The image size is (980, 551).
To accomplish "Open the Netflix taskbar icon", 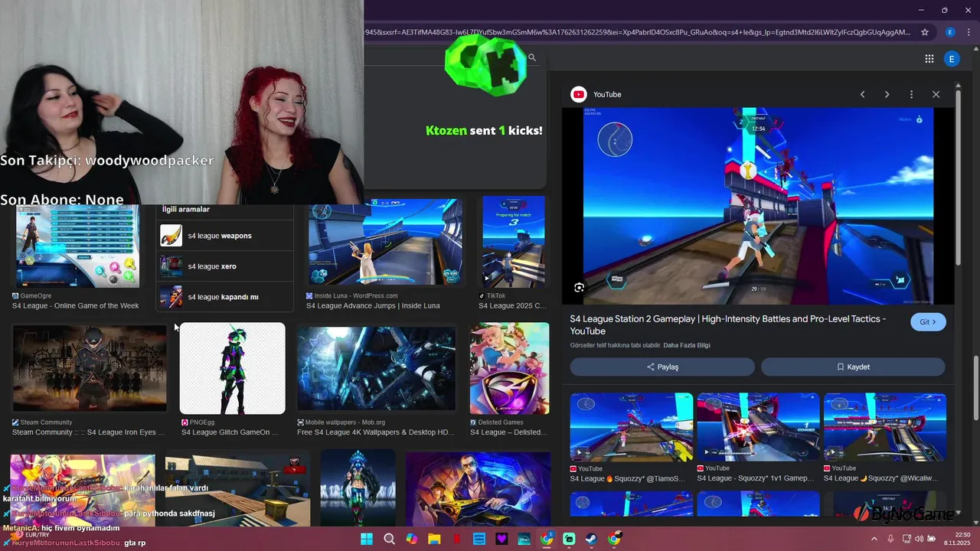I will pyautogui.click(x=457, y=539).
